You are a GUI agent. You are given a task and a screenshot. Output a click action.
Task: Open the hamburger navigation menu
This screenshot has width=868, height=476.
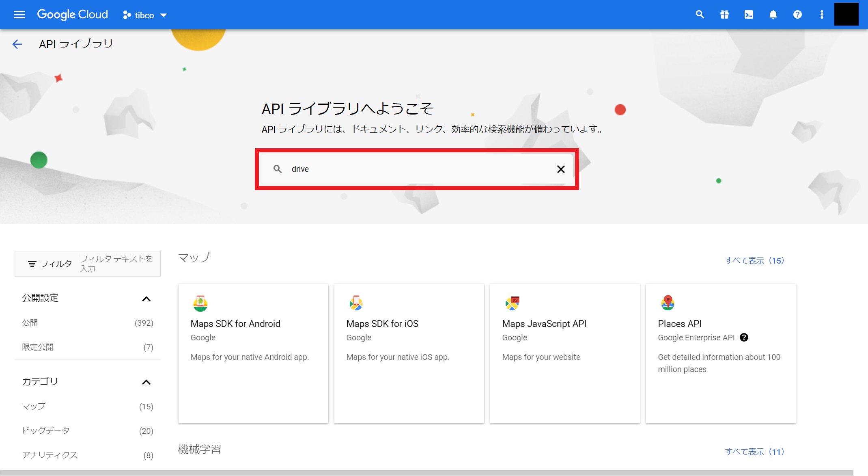point(19,15)
